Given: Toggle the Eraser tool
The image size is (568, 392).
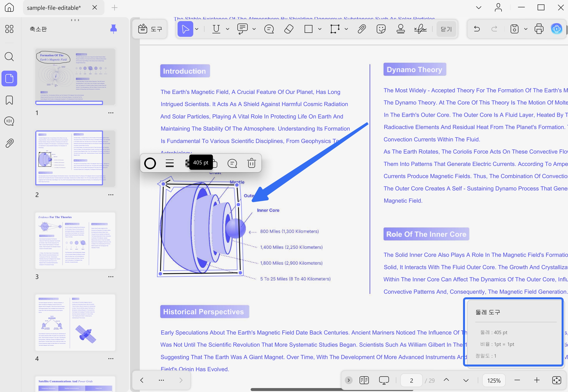Looking at the screenshot, I should click(x=289, y=29).
